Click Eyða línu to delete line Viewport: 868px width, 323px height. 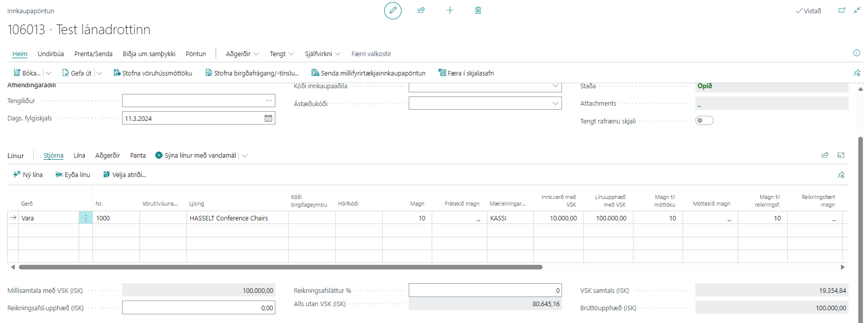pos(73,175)
